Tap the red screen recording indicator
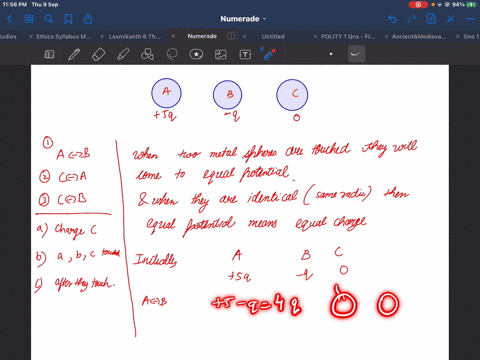480x360 pixels. [x=418, y=5]
